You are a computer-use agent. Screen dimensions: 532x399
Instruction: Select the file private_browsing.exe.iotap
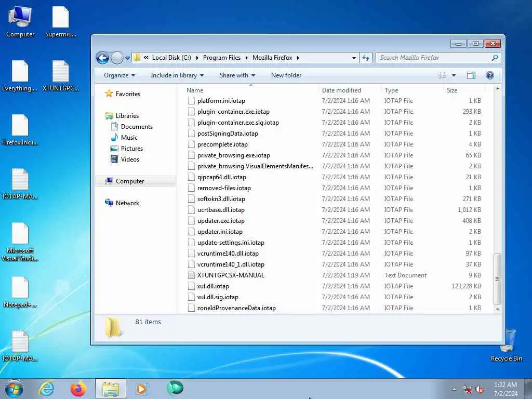coord(234,155)
